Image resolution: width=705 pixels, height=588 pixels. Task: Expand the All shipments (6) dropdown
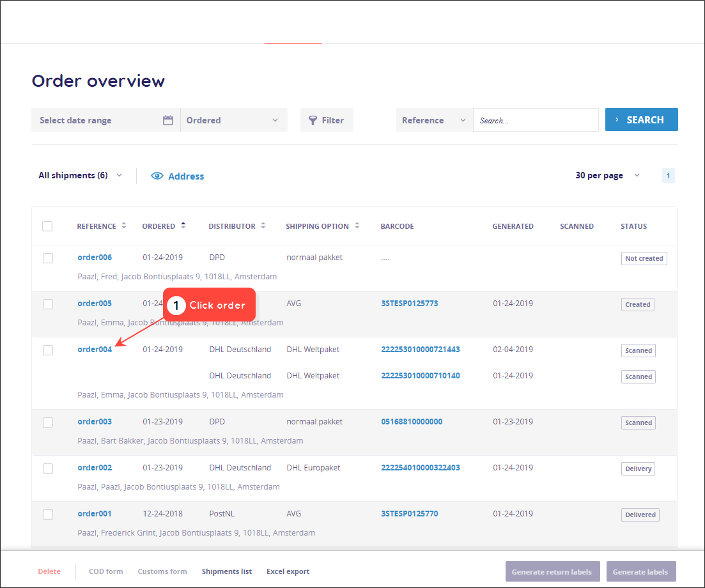(x=80, y=175)
